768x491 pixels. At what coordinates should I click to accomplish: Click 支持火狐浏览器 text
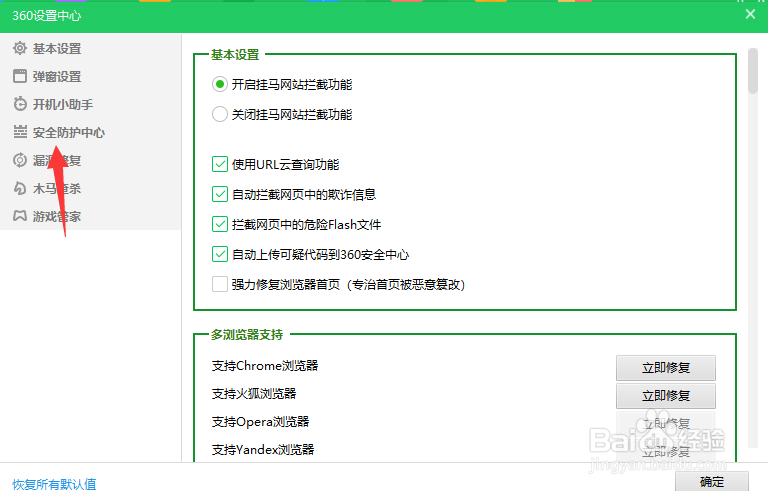click(254, 393)
